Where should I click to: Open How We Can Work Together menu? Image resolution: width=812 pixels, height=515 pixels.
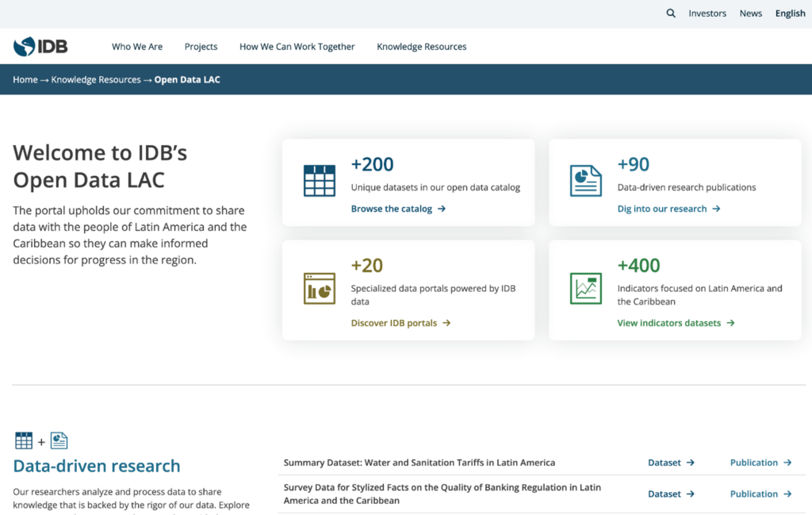pos(297,47)
